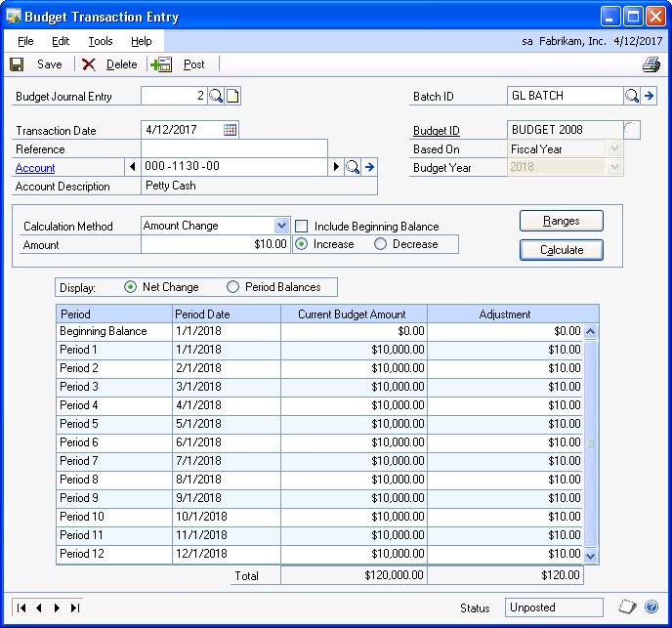Open the Edit menu
Image resolution: width=672 pixels, height=628 pixels.
[61, 41]
